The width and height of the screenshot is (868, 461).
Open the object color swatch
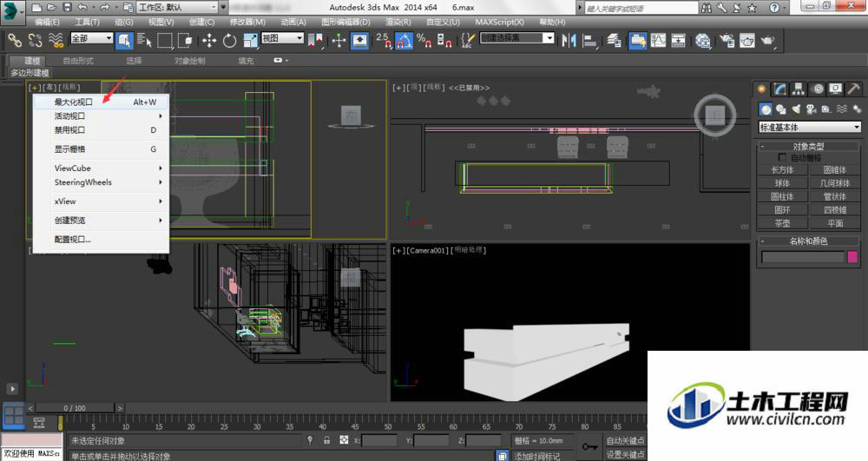pos(852,256)
